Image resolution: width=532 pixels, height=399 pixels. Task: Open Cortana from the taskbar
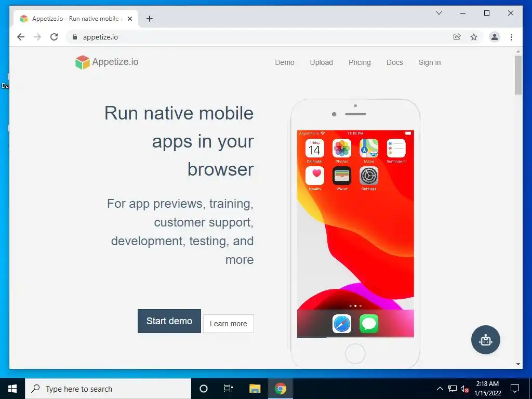(x=203, y=389)
